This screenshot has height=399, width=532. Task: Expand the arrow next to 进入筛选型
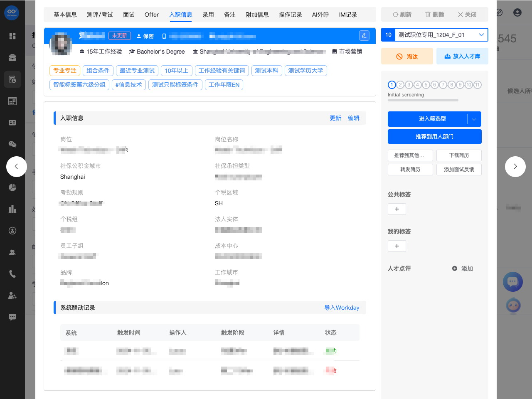[474, 119]
